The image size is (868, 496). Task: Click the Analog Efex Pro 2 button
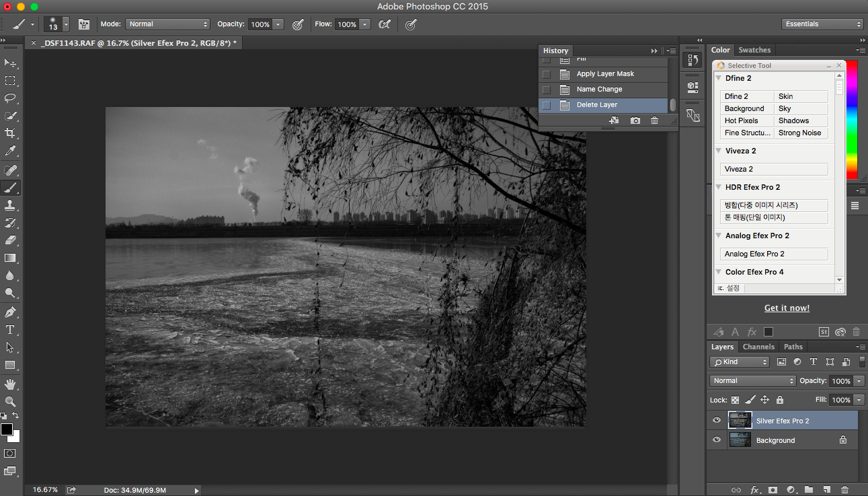774,254
